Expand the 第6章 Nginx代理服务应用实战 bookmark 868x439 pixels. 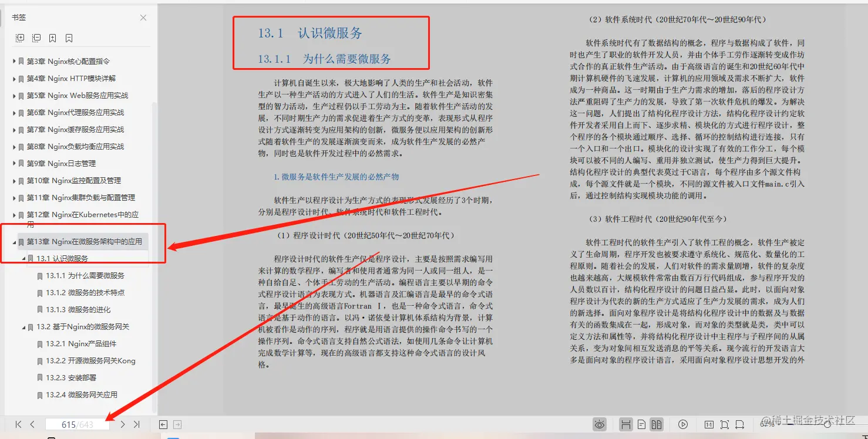pos(14,112)
